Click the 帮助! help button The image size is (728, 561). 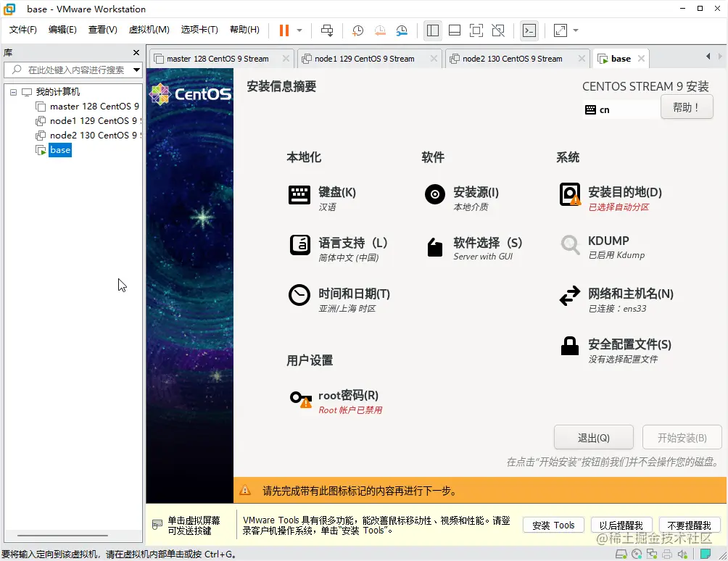coord(686,107)
